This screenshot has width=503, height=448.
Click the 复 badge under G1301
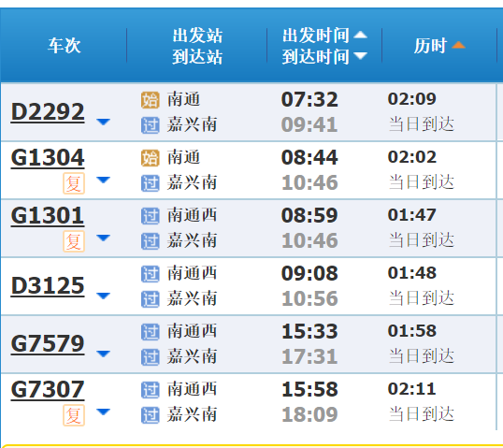pos(74,241)
